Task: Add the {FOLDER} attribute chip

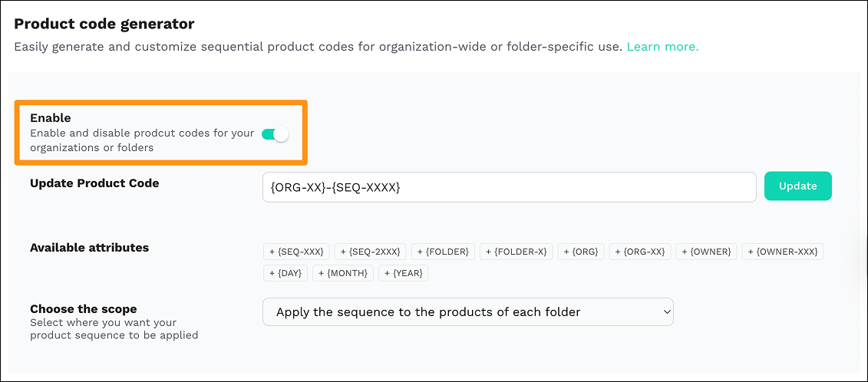Action: click(x=443, y=252)
